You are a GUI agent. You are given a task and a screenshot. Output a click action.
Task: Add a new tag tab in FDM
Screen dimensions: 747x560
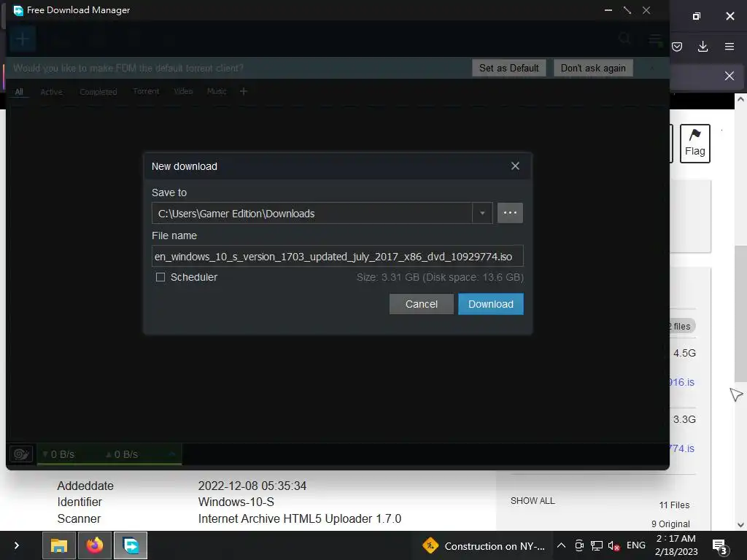pyautogui.click(x=244, y=91)
